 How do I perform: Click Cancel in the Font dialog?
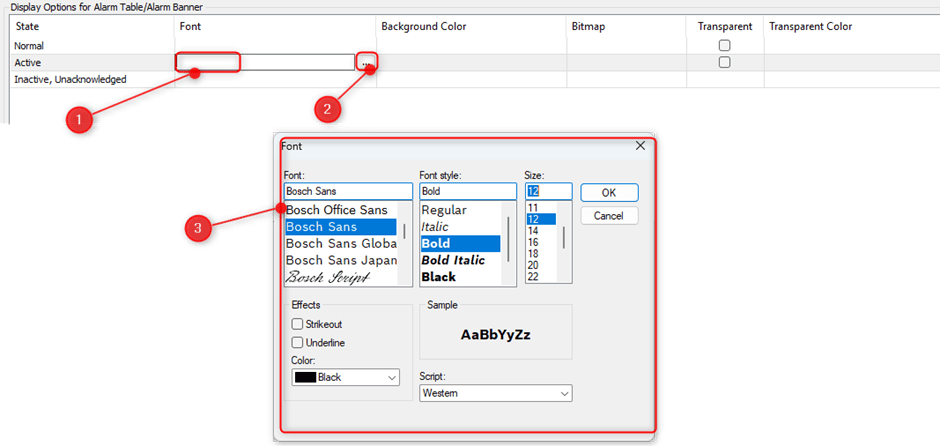[x=608, y=216]
